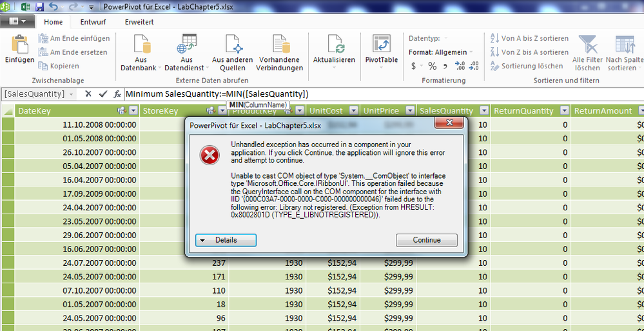Open StoreKey column filter dropdown
Viewport: 644px width, 331px height.
(x=222, y=110)
